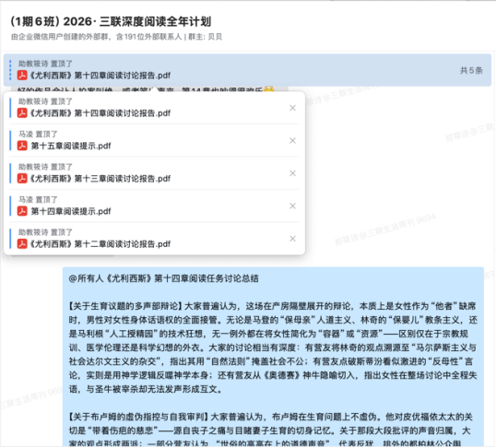Viewport: 497px width, 448px height.
Task: Click PDF icon of 第十四章阅读讨论报告 in pinned banner
Action: [x=22, y=76]
